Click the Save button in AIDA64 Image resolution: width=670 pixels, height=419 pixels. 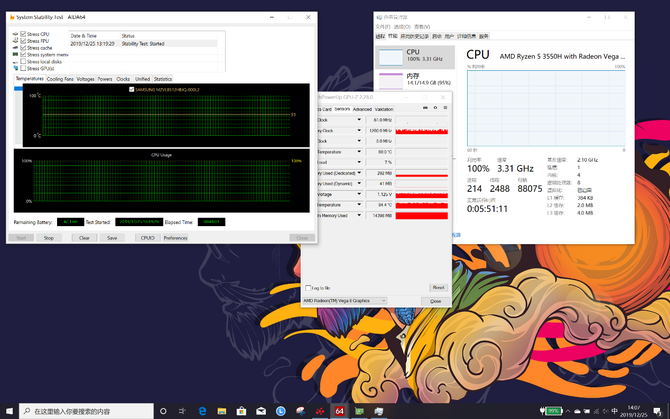tap(112, 238)
